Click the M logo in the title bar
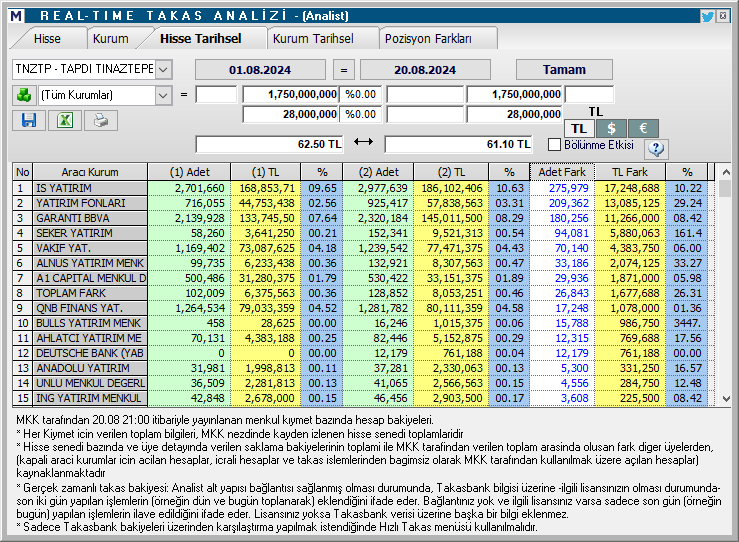 click(x=16, y=16)
